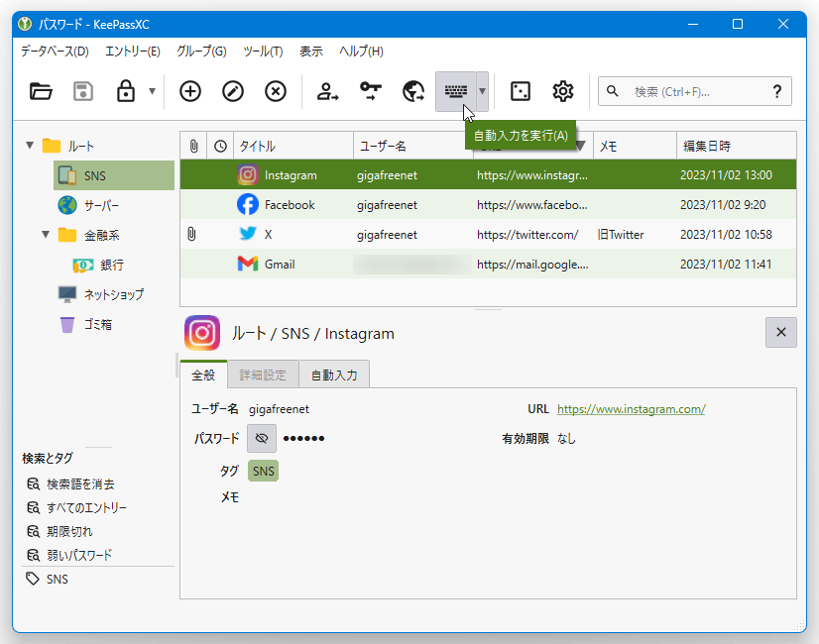
Task: Toggle password visibility eye button
Action: coord(262,438)
